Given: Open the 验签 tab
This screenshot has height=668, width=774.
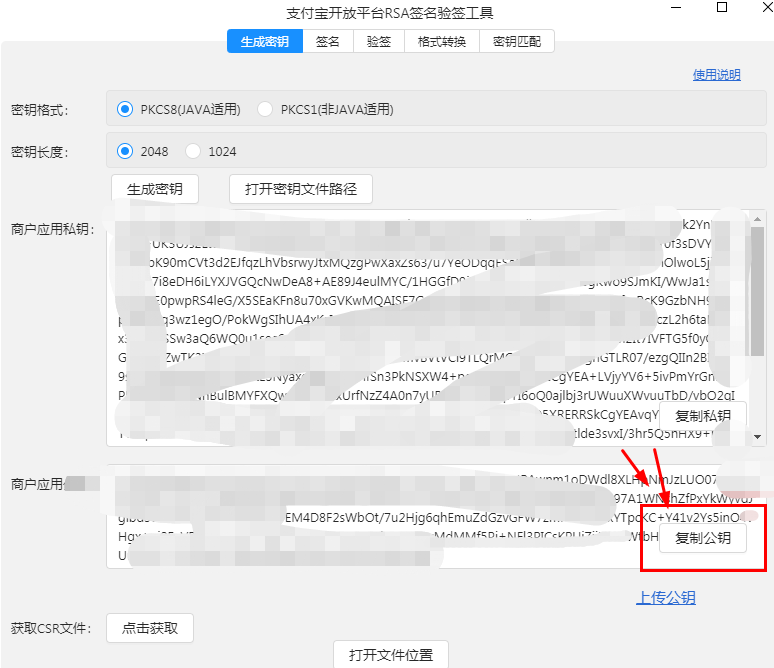Looking at the screenshot, I should click(379, 41).
